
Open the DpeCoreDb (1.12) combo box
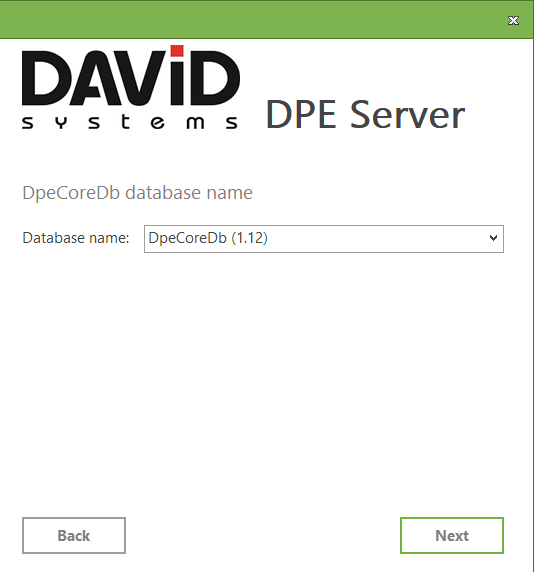(324, 239)
